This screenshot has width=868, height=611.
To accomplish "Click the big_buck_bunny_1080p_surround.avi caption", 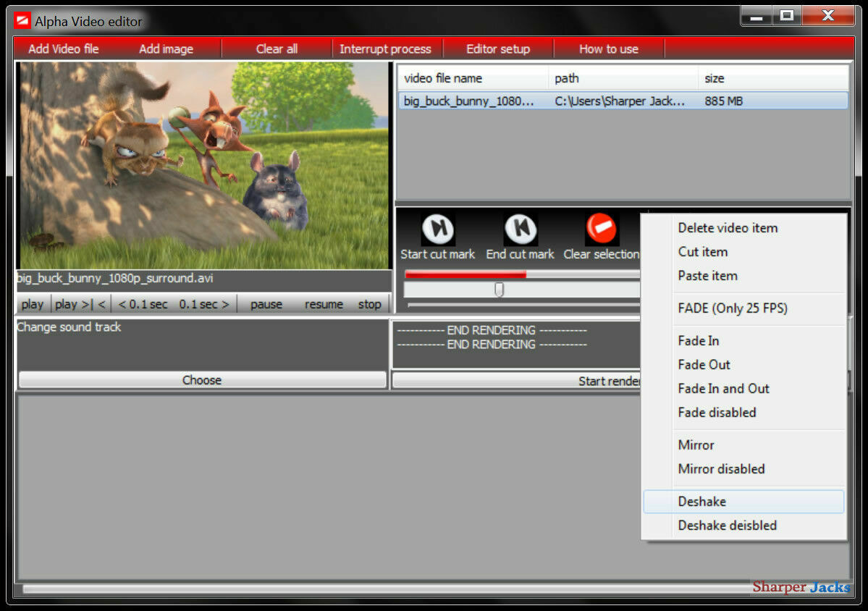I will [115, 278].
